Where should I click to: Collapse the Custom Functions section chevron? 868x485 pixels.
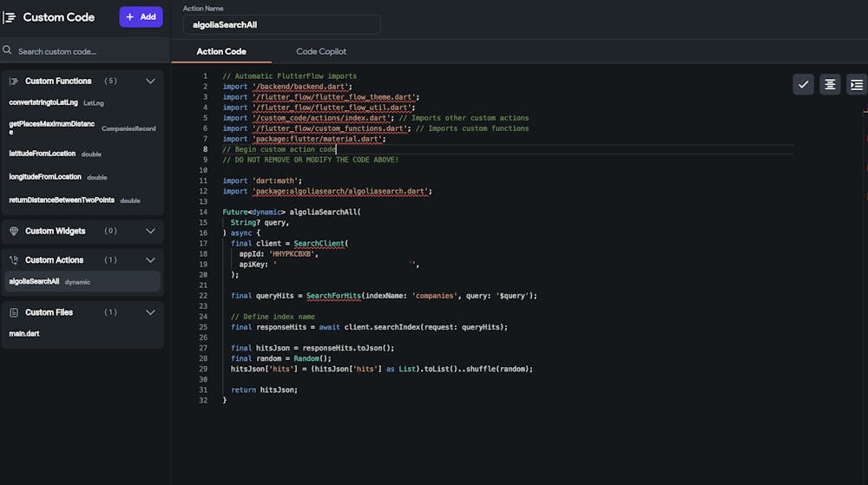pyautogui.click(x=150, y=82)
